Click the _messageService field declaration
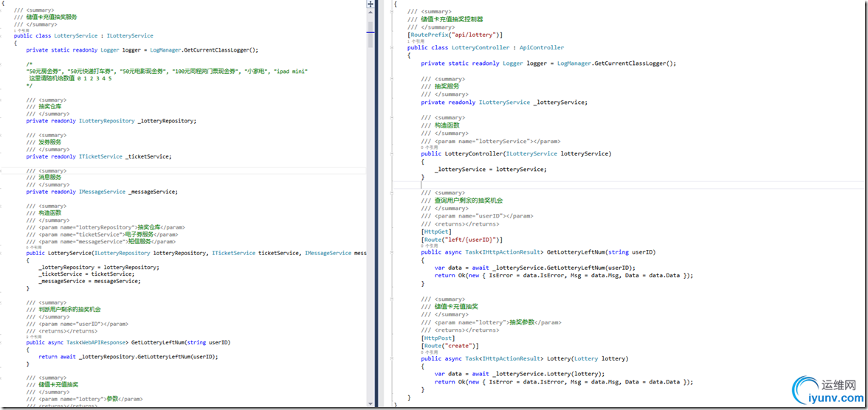868x410 pixels. pyautogui.click(x=103, y=192)
